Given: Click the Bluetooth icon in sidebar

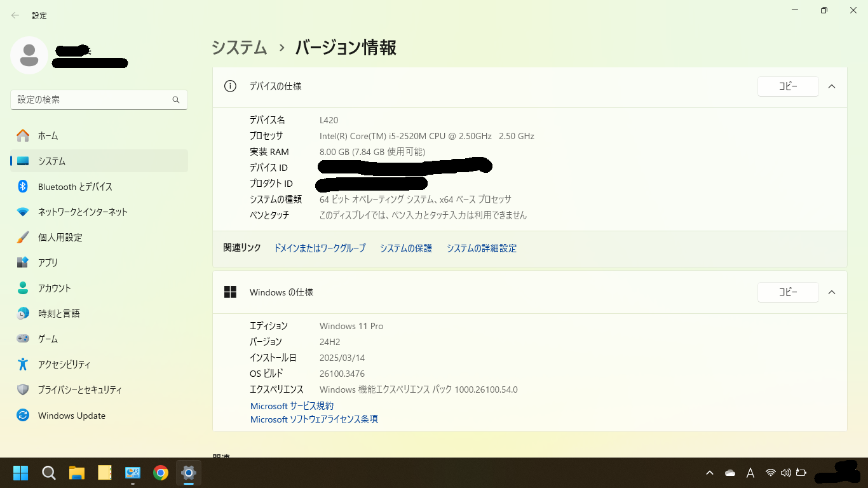Looking at the screenshot, I should coord(23,186).
